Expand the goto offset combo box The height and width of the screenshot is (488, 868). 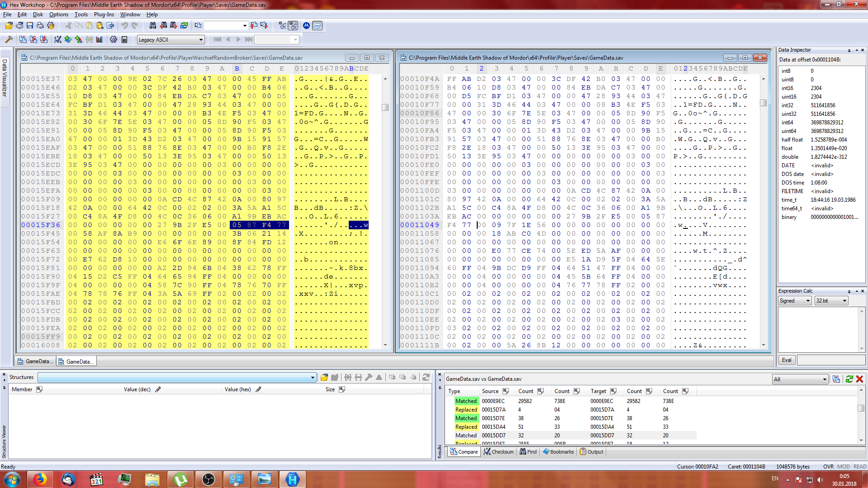245,26
